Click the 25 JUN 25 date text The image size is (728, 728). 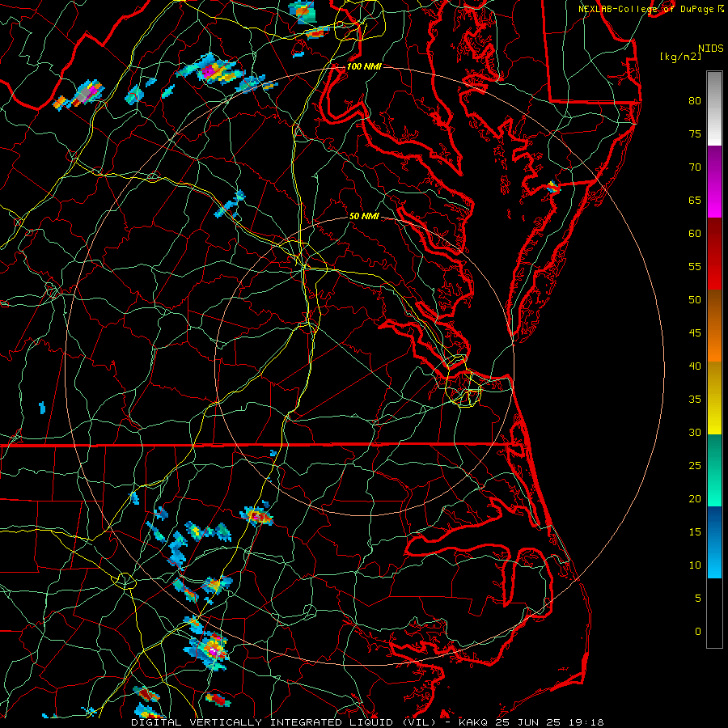[529, 722]
